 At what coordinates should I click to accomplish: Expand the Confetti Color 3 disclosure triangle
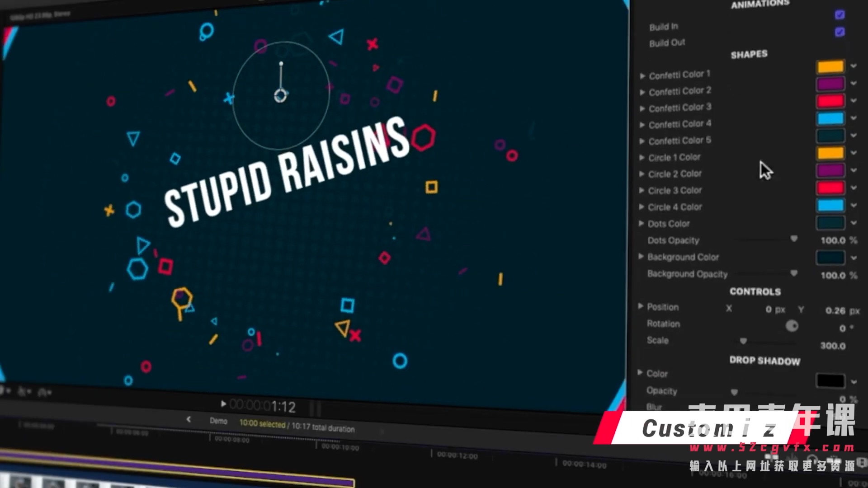click(x=642, y=108)
